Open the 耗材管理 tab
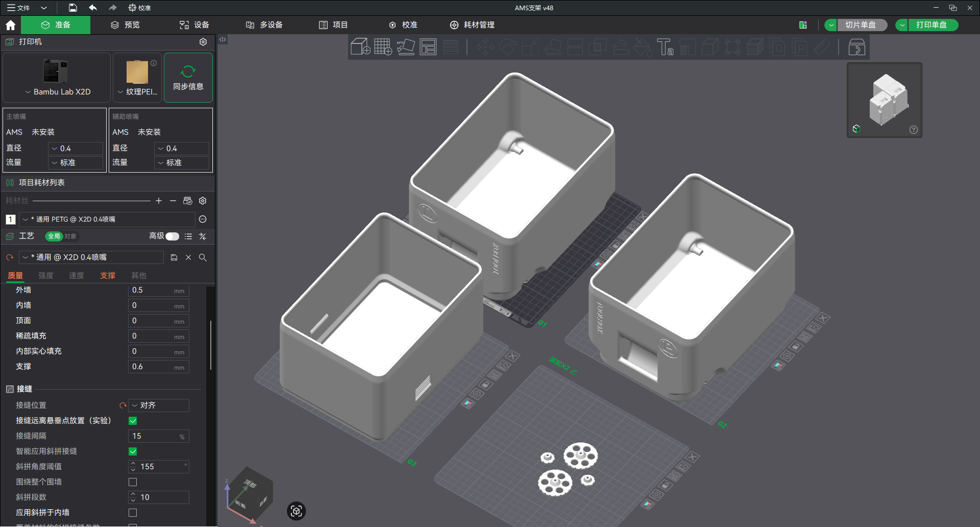The image size is (980, 527). [472, 25]
